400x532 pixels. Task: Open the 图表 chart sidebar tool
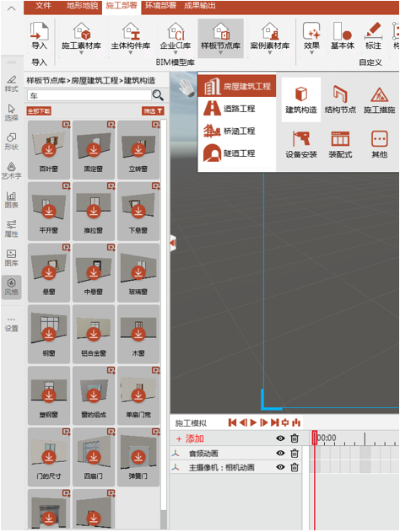pyautogui.click(x=12, y=200)
